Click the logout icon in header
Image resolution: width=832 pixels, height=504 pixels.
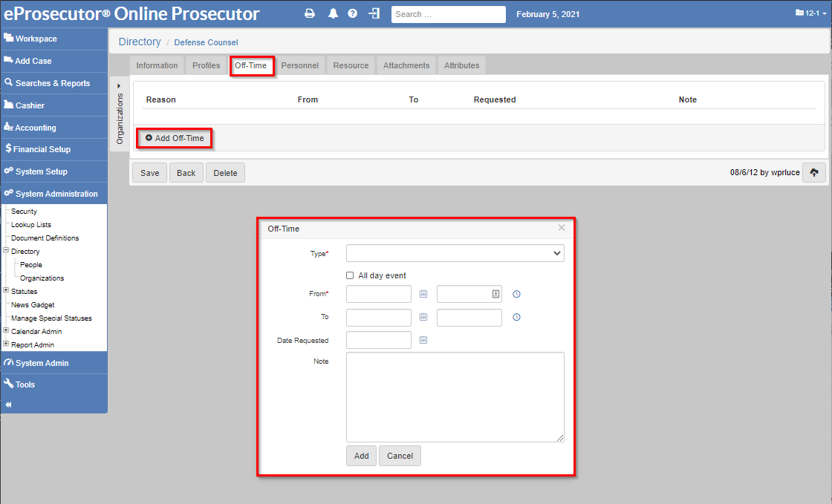coord(374,14)
